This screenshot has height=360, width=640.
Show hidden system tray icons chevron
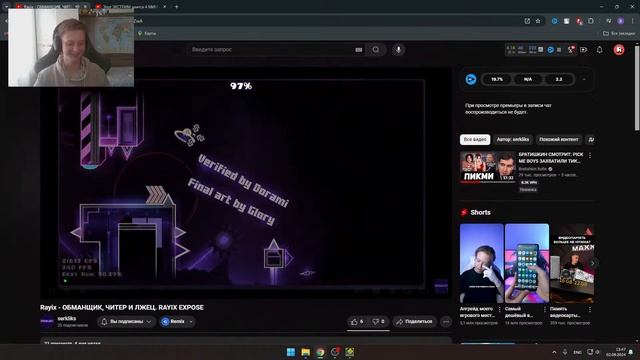coord(554,352)
